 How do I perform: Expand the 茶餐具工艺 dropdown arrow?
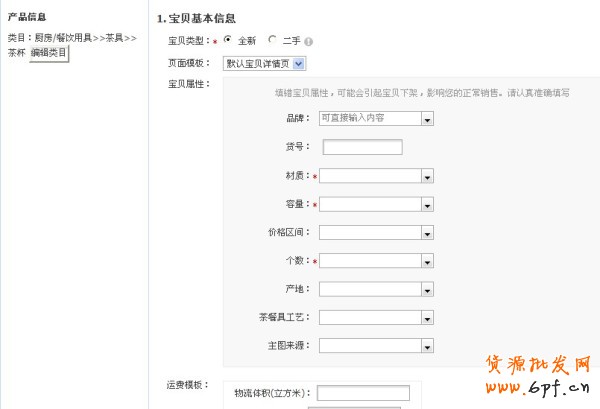[427, 318]
